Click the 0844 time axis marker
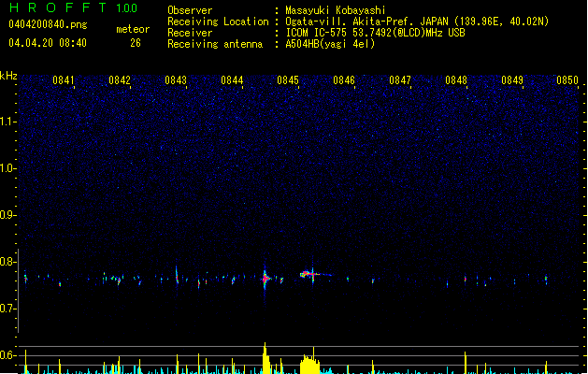Image resolution: width=588 pixels, height=374 pixels. [232, 80]
